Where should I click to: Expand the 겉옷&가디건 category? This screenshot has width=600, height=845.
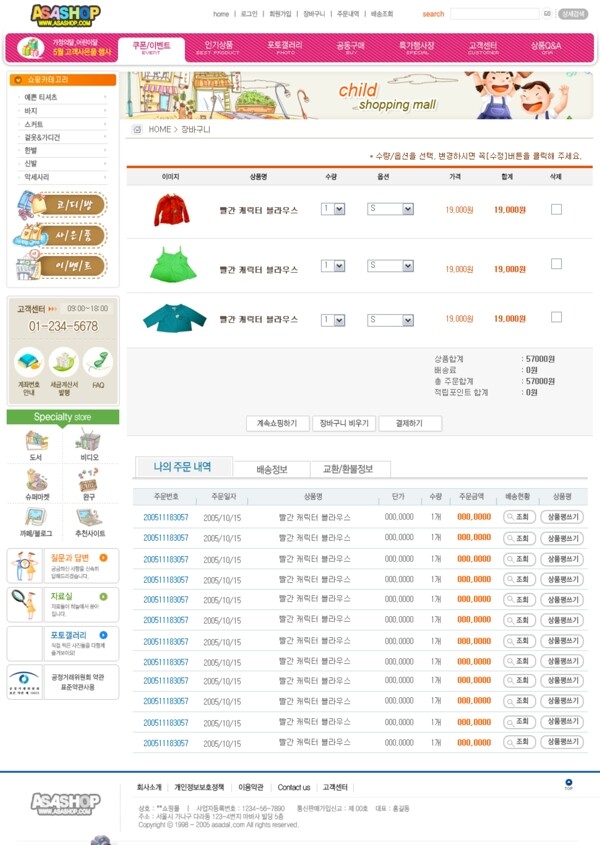point(63,137)
